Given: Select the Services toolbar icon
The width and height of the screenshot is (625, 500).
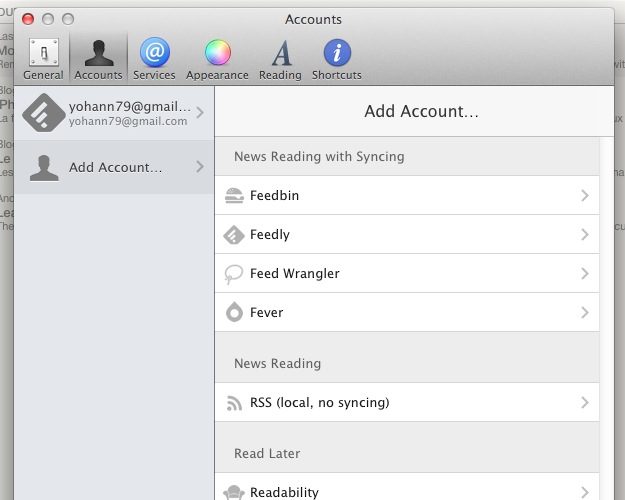Looking at the screenshot, I should click(x=154, y=58).
